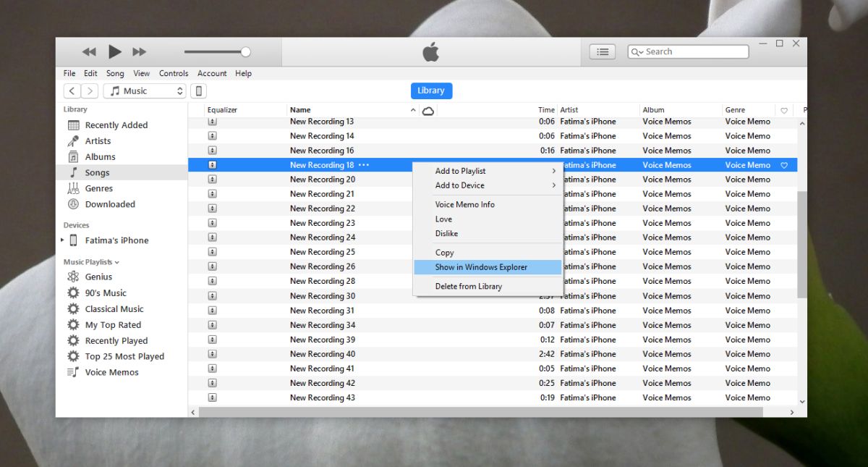Viewport: 868px width, 467px height.
Task: Open the Edit menu
Action: (x=90, y=73)
